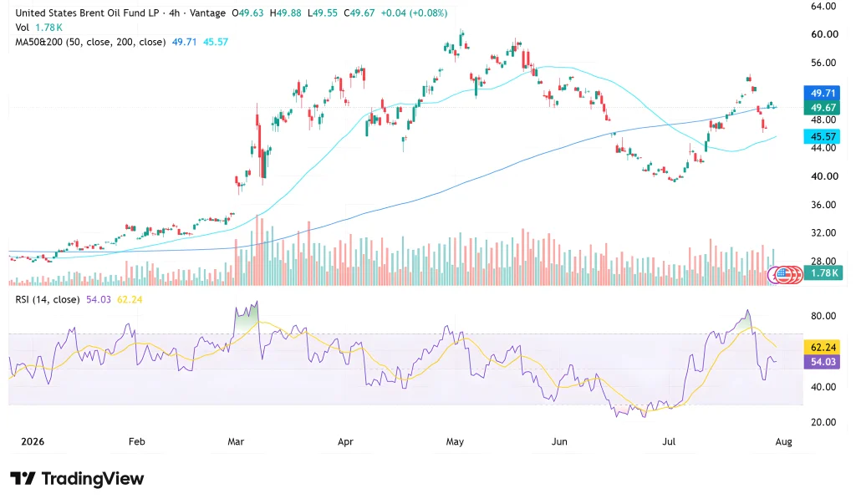This screenshot has width=856, height=504.
Task: Click the high value H49.88
Action: point(286,13)
